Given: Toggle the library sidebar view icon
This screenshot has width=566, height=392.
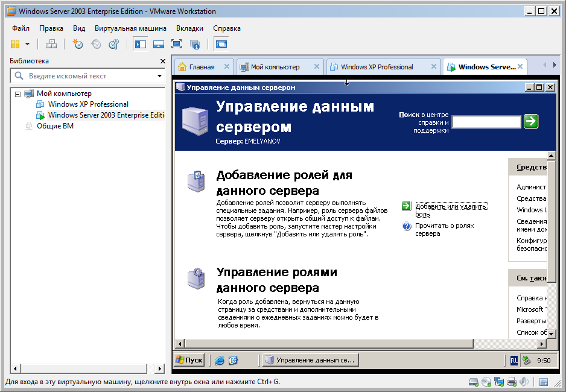Looking at the screenshot, I should click(x=141, y=45).
